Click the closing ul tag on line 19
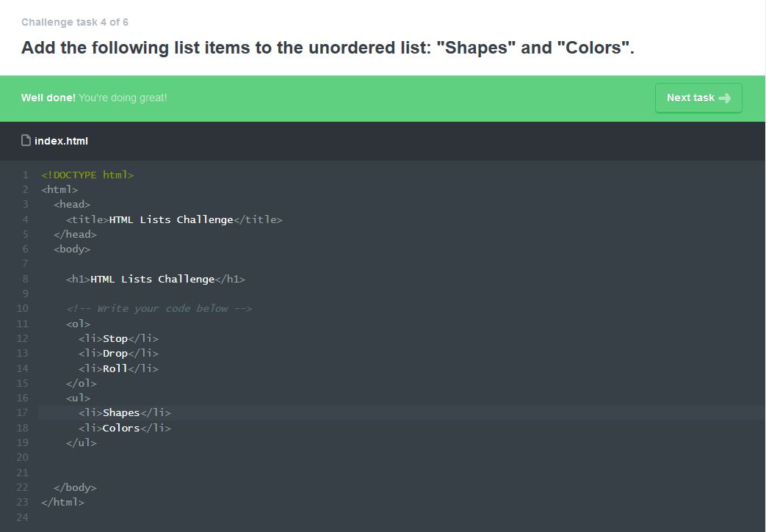This screenshot has height=532, width=766. coord(81,442)
